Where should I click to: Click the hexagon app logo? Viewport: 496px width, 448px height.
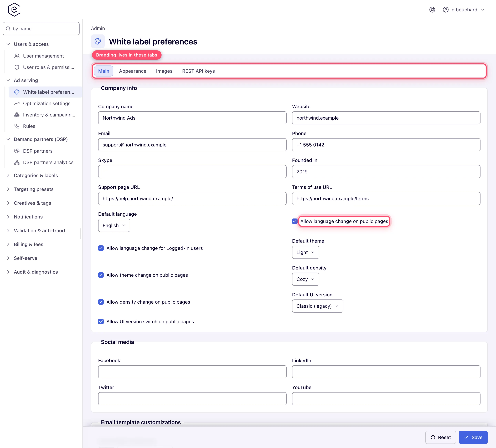tap(14, 10)
